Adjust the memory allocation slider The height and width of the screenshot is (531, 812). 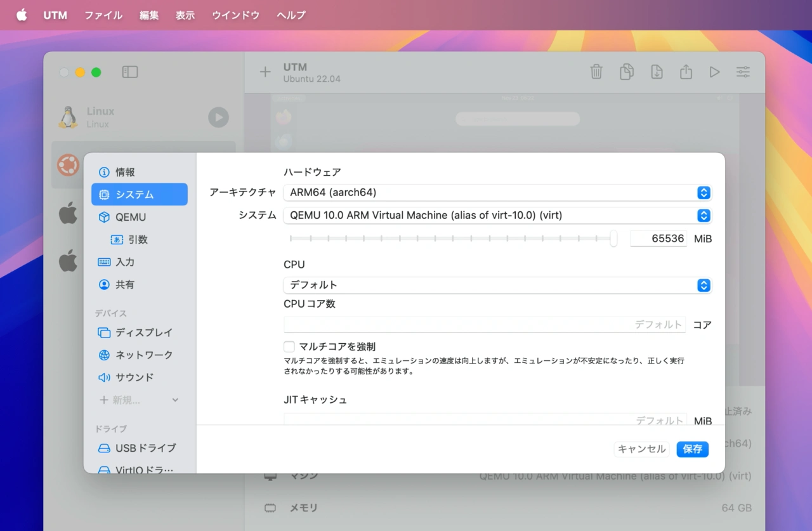point(613,239)
